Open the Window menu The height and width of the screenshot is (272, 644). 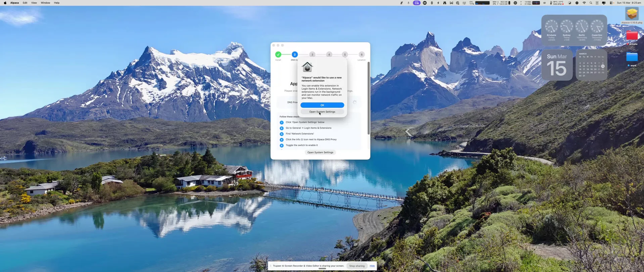(45, 3)
